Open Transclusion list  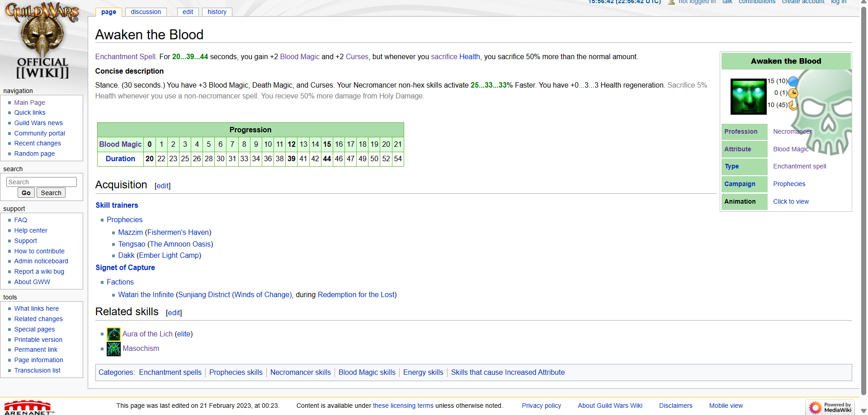click(37, 370)
